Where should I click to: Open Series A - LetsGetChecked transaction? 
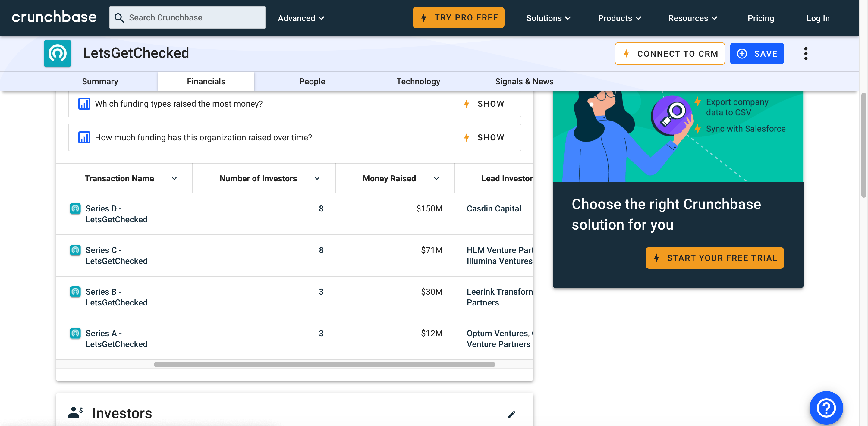(x=116, y=338)
